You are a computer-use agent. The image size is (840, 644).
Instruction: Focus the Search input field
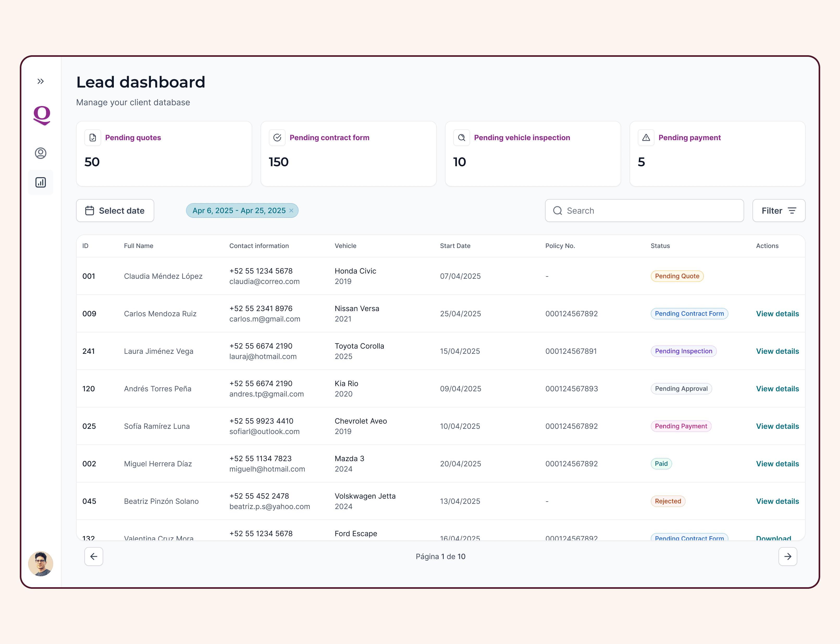click(644, 210)
